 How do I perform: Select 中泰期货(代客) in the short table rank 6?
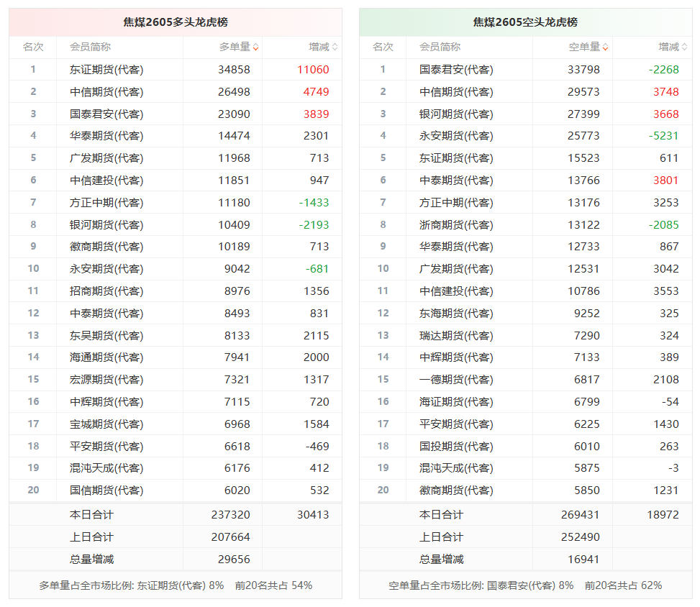click(x=456, y=181)
